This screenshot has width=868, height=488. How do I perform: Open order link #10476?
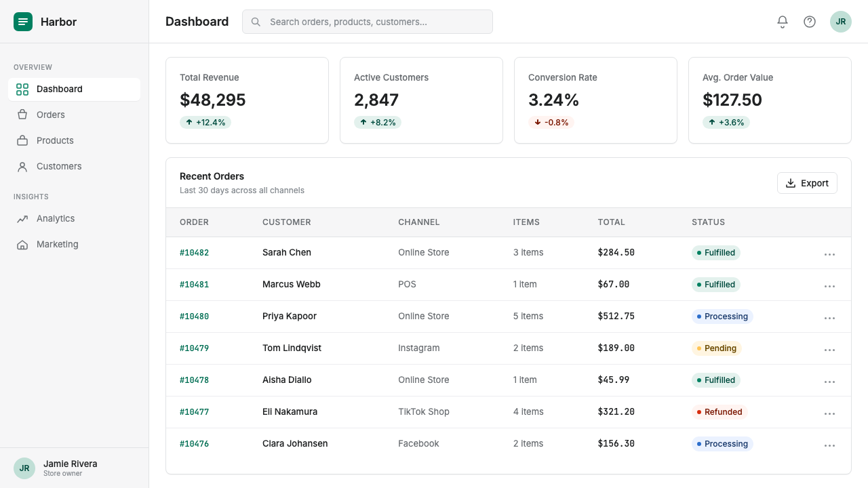click(194, 444)
